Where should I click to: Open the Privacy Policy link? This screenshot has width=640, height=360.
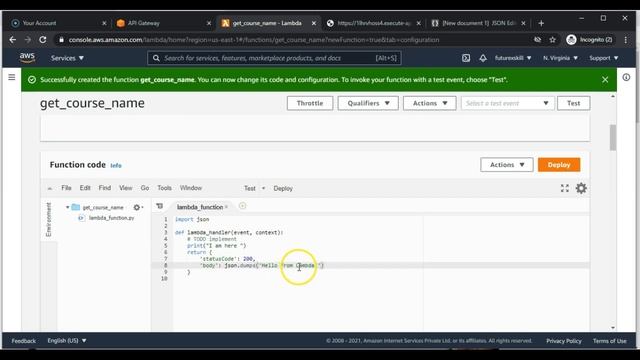pos(564,340)
